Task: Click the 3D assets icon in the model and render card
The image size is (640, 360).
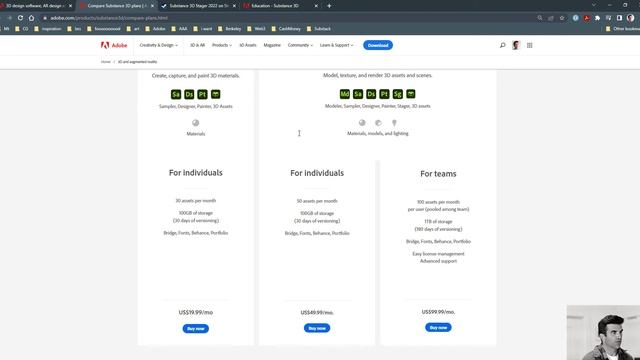Action: pos(411,94)
